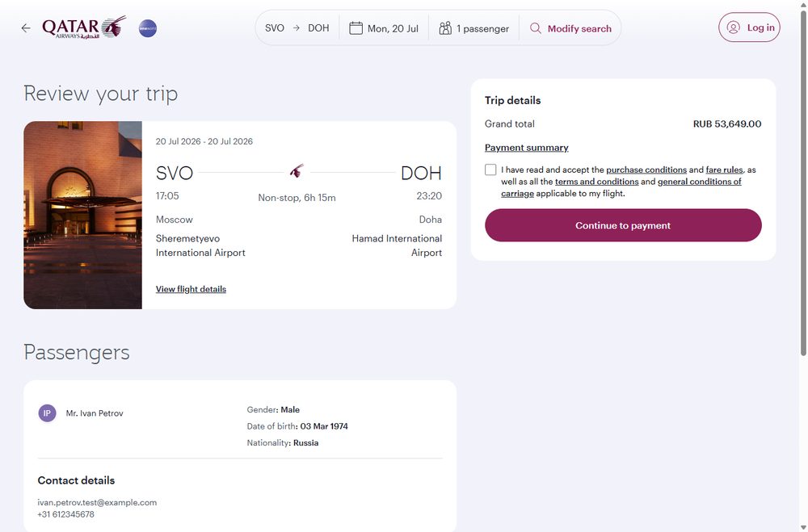Accept the purchase conditions checkbox
The width and height of the screenshot is (808, 532).
(490, 170)
